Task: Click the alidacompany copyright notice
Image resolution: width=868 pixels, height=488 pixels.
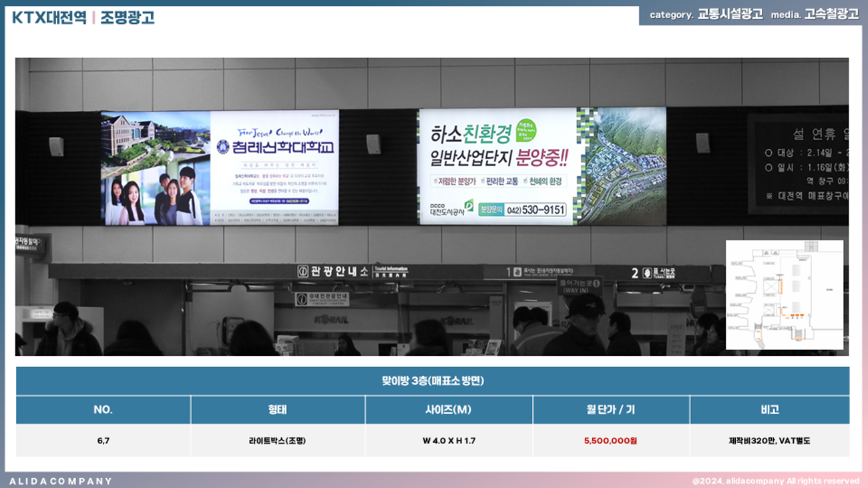Action: (775, 481)
